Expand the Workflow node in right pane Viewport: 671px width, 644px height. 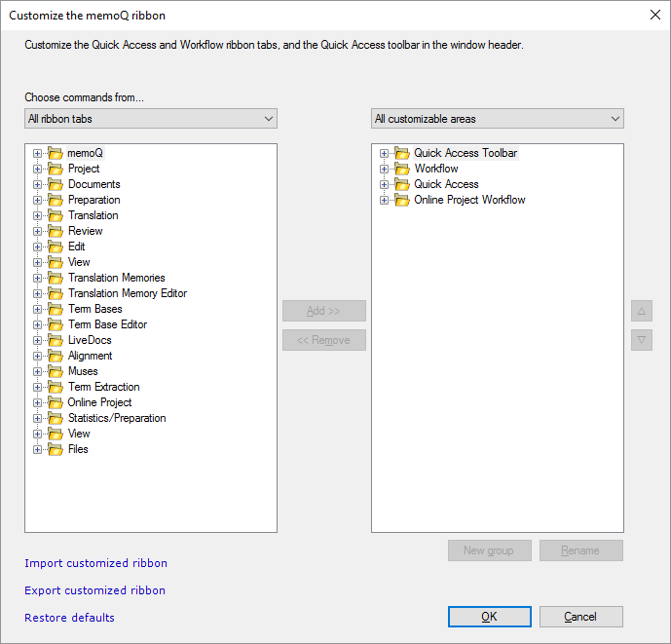click(x=384, y=169)
